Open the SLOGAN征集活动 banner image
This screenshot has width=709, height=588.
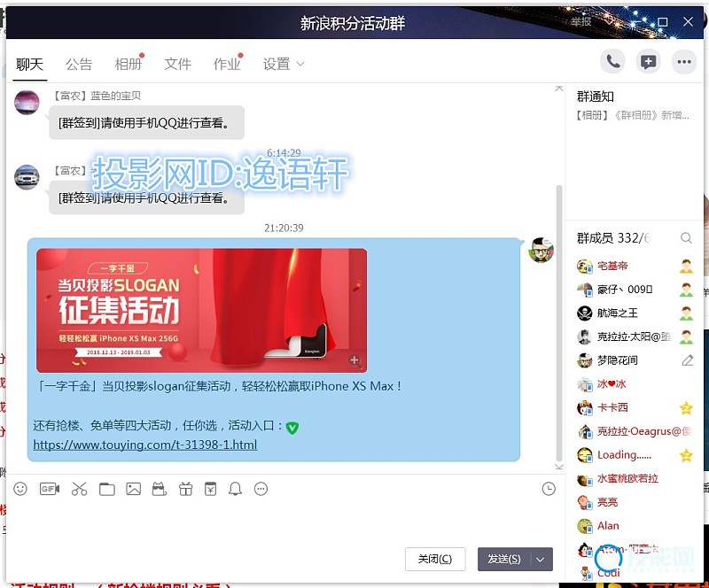pyautogui.click(x=202, y=311)
